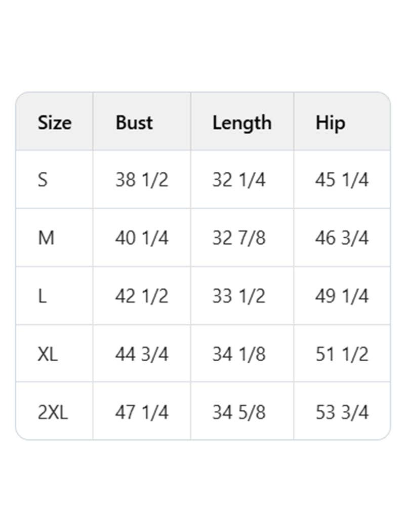Click length value 34 1/8

click(x=238, y=354)
